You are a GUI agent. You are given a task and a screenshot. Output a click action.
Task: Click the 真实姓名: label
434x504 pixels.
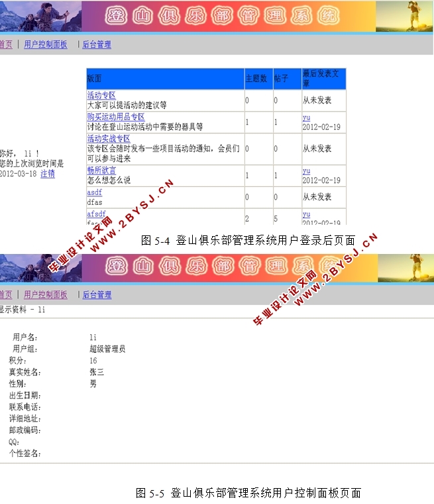(x=25, y=372)
